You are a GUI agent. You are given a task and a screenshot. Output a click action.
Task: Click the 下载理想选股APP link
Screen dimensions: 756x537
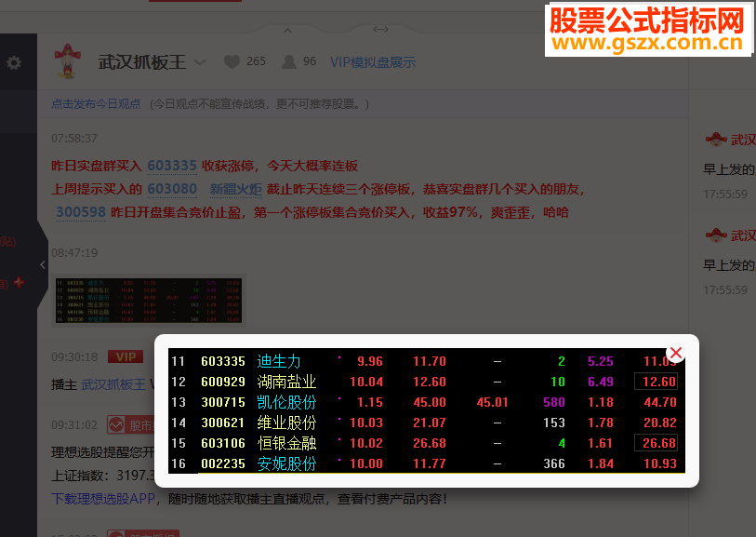click(103, 499)
